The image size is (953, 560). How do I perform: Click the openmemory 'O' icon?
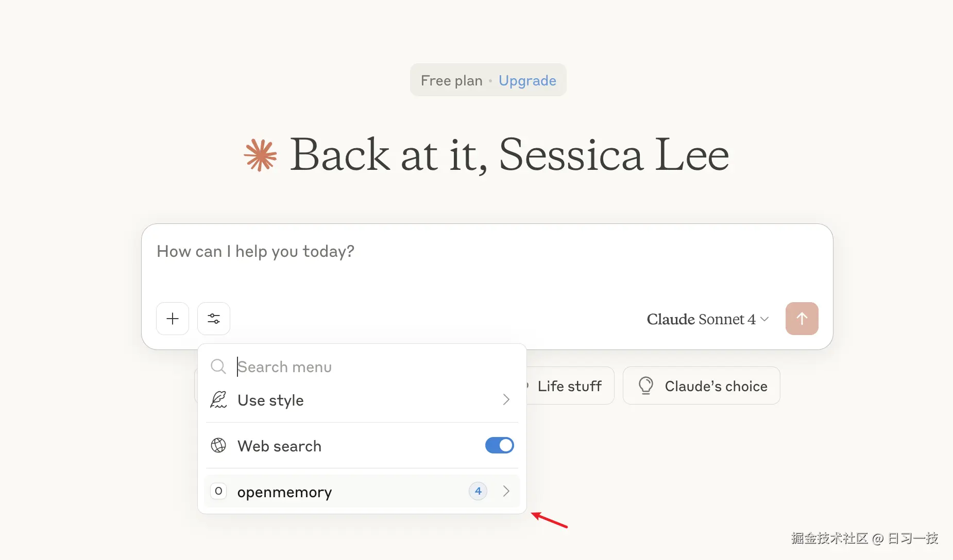218,491
